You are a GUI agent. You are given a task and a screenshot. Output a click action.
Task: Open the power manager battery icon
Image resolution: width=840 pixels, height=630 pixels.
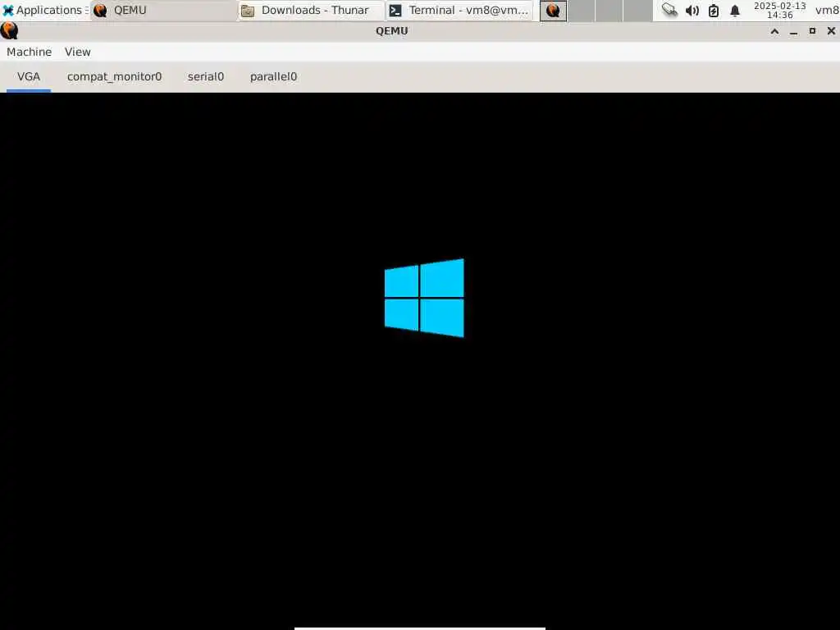[x=714, y=10]
